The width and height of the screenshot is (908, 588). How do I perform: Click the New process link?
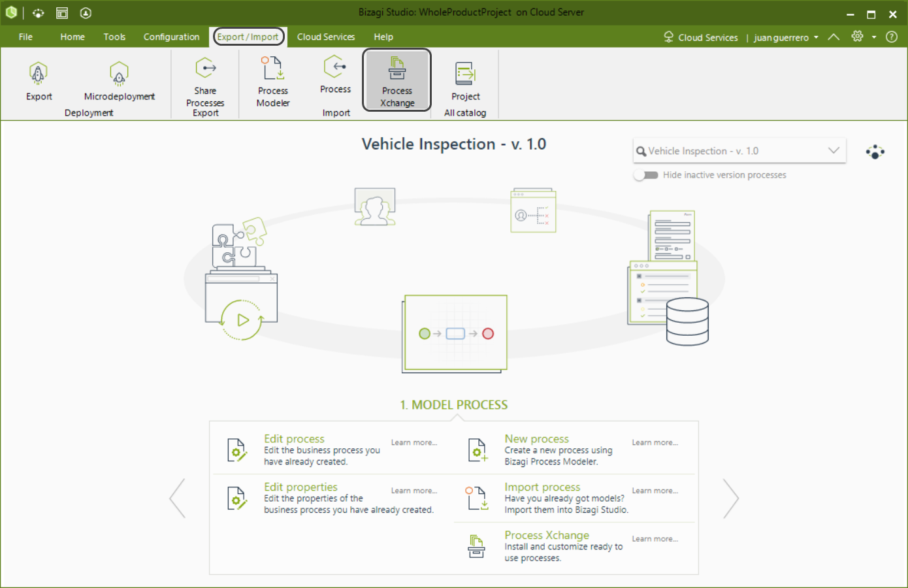coord(536,439)
